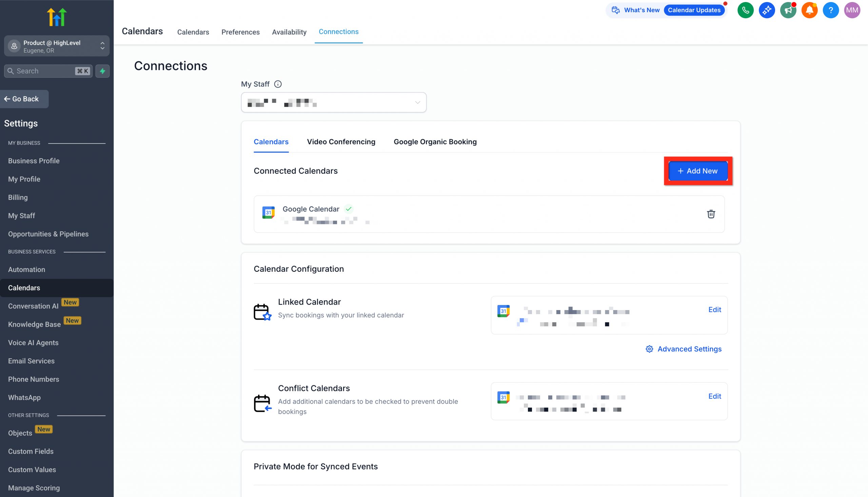Screen dimensions: 868x497
Task: Open Advanced Settings with the gear icon
Action: (x=683, y=349)
